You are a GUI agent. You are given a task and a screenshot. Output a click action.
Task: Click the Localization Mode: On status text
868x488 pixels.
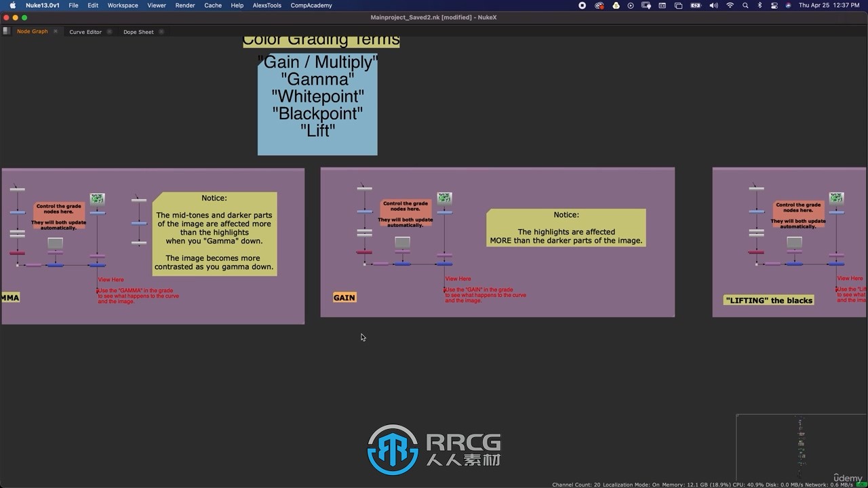(631, 485)
